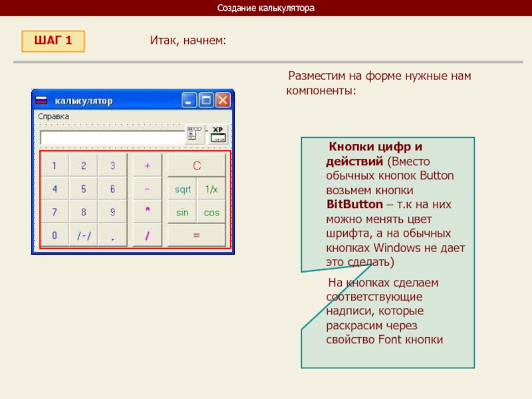Maximize the калькулятор window
Screen dimensions: 532x399
[x=206, y=101]
